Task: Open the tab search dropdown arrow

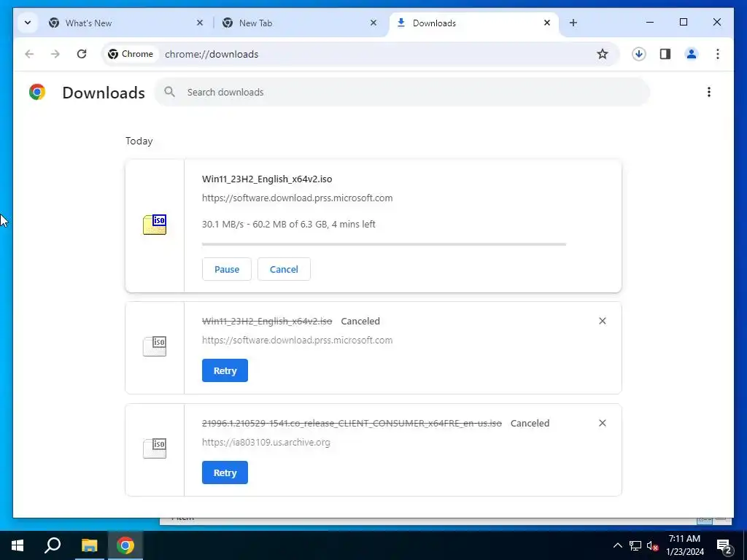Action: click(28, 23)
